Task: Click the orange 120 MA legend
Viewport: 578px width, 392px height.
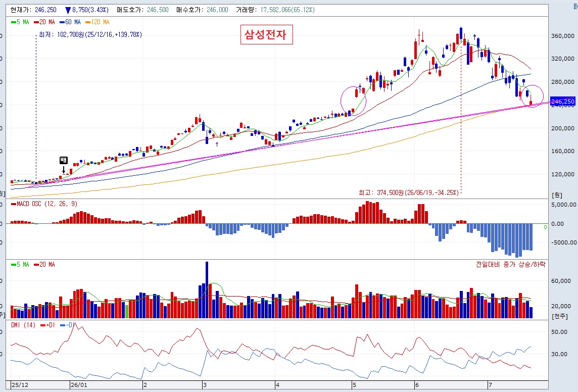Action: point(98,22)
